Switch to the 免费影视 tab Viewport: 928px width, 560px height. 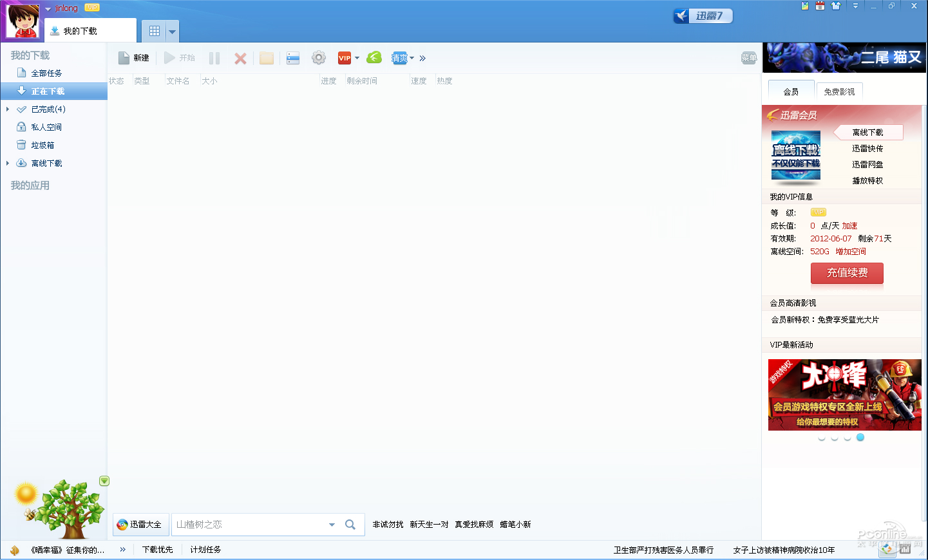pyautogui.click(x=839, y=91)
